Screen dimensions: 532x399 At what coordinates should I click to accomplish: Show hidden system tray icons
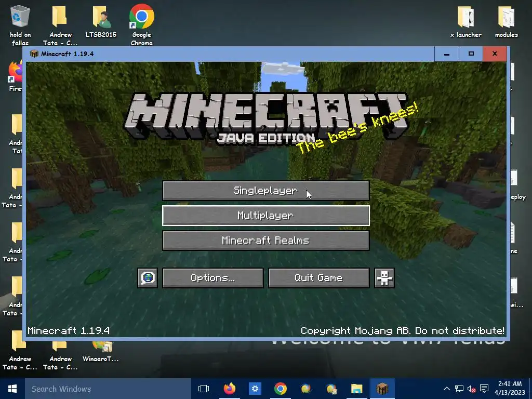tap(447, 389)
